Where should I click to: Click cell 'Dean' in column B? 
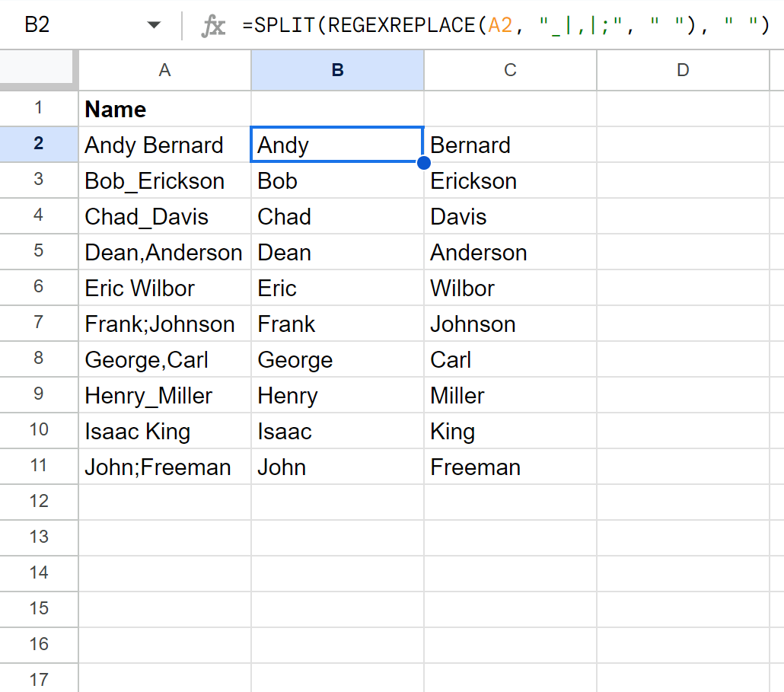click(x=337, y=252)
